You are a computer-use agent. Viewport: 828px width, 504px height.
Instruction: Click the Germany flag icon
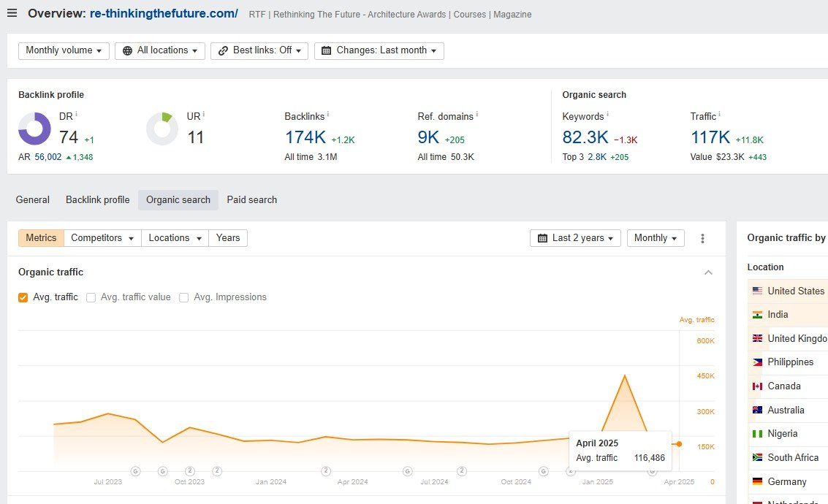[757, 482]
